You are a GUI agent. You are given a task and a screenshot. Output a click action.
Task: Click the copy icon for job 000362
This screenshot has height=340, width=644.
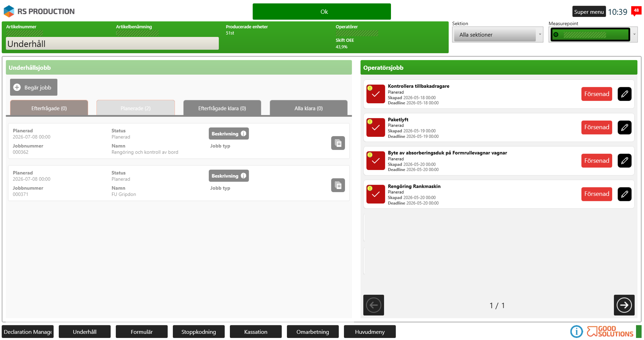pos(338,143)
